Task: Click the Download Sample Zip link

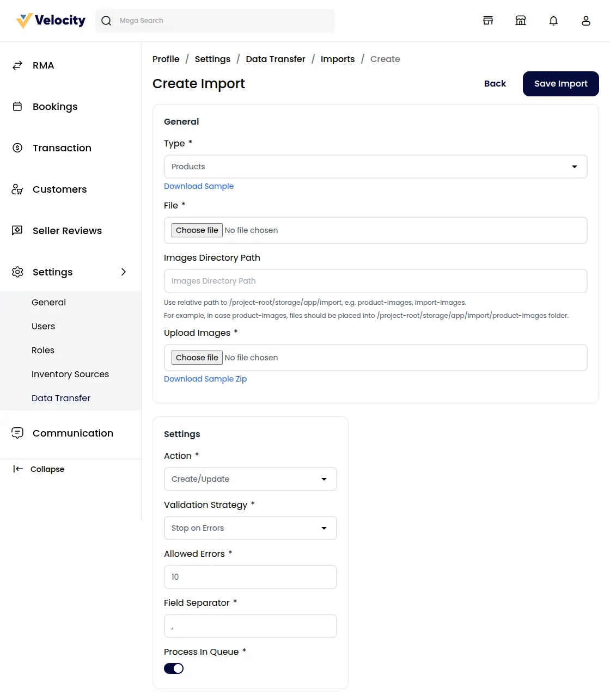Action: (x=205, y=379)
